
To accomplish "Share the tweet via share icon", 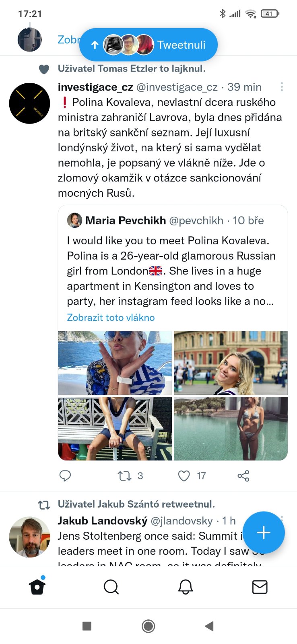I will click(243, 476).
